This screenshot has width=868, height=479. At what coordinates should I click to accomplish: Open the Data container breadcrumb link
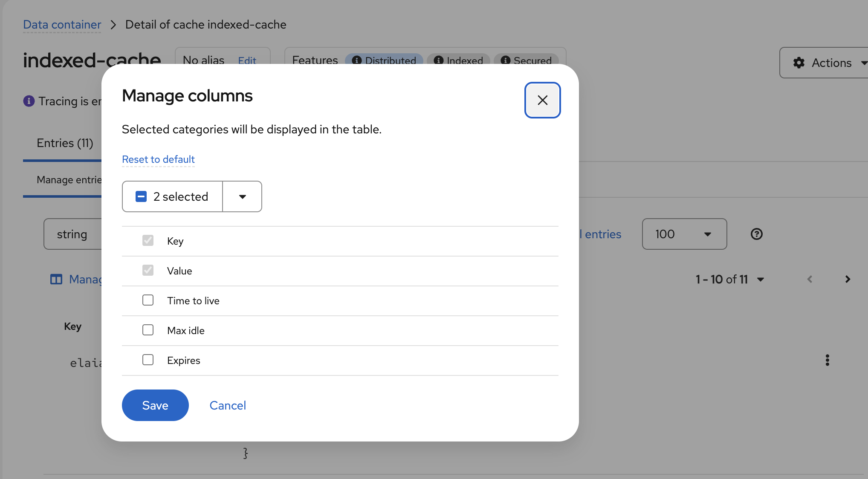tap(62, 25)
